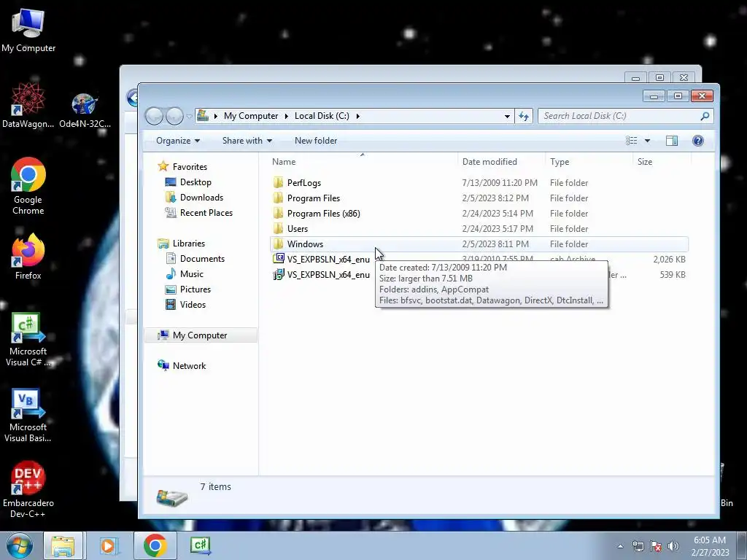Expand arrow between My Computer and Local Disk
Viewport: 747px width, 560px height.
click(286, 116)
